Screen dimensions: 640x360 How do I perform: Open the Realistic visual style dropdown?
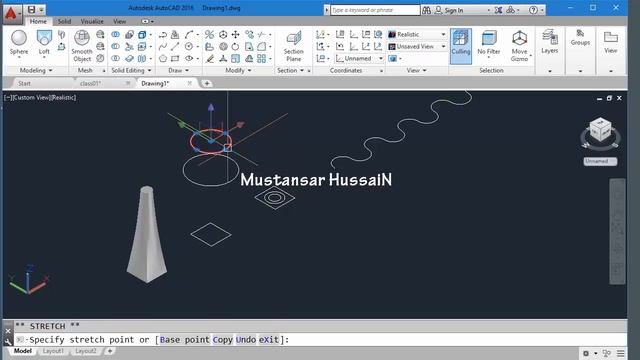coord(417,35)
